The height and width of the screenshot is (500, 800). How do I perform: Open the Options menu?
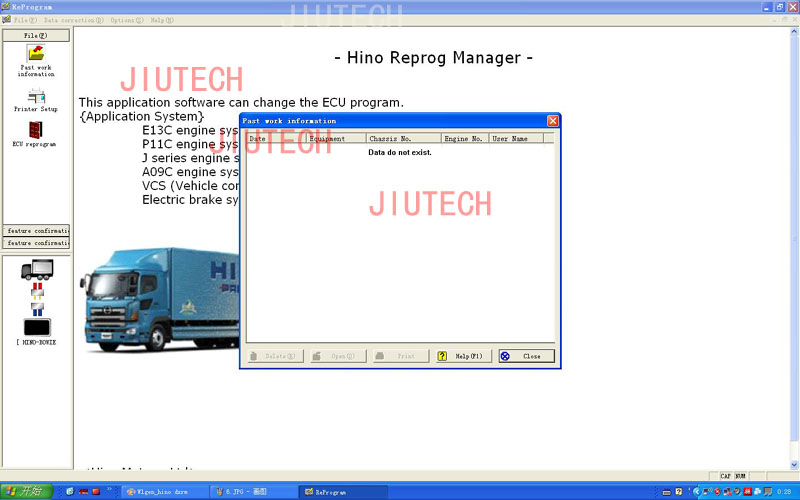126,20
